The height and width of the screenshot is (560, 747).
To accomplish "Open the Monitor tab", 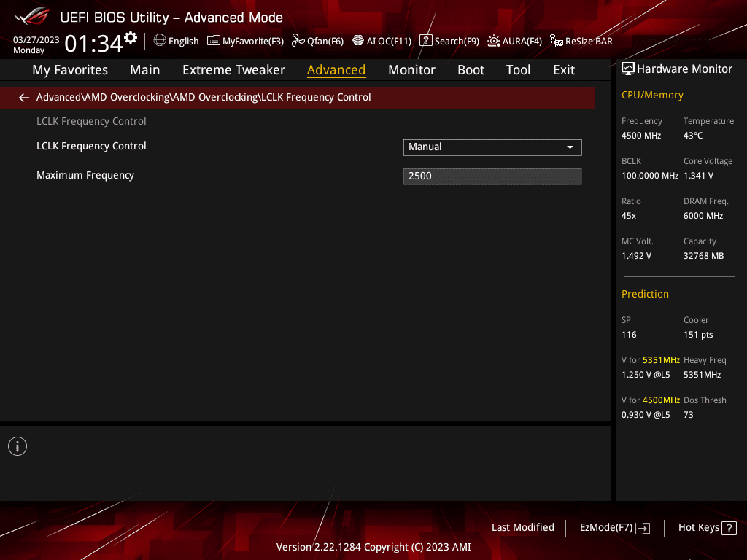I will pyautogui.click(x=411, y=70).
